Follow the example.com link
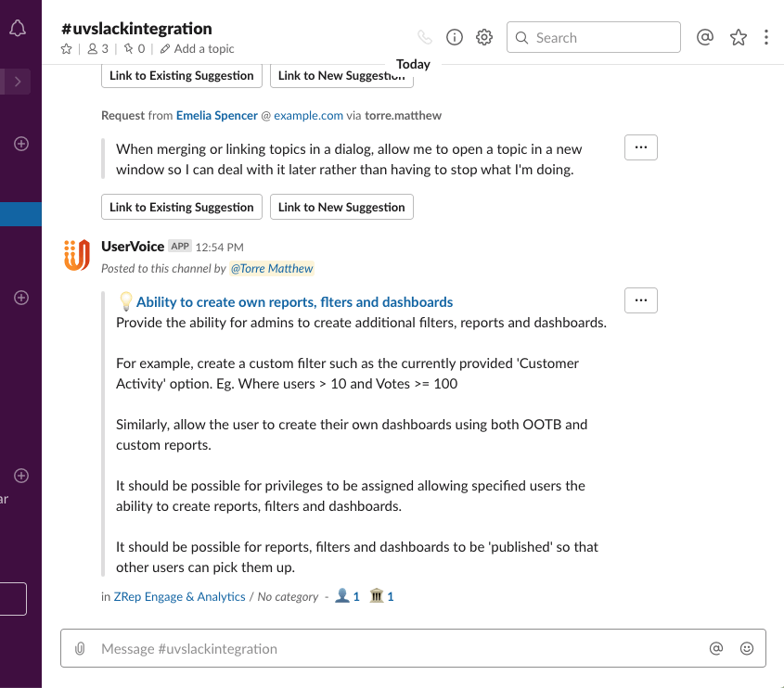784x688 pixels. (309, 115)
